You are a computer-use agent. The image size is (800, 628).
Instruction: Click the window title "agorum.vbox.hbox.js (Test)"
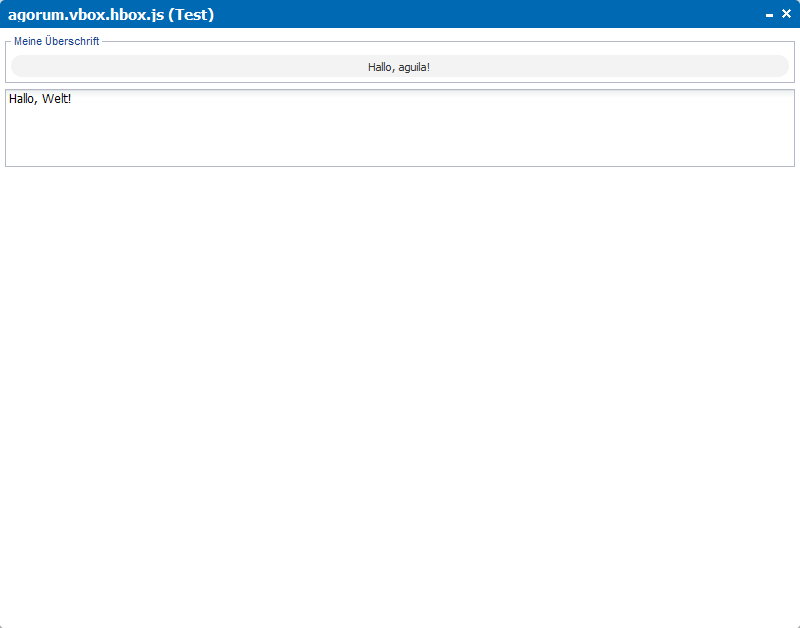(111, 15)
